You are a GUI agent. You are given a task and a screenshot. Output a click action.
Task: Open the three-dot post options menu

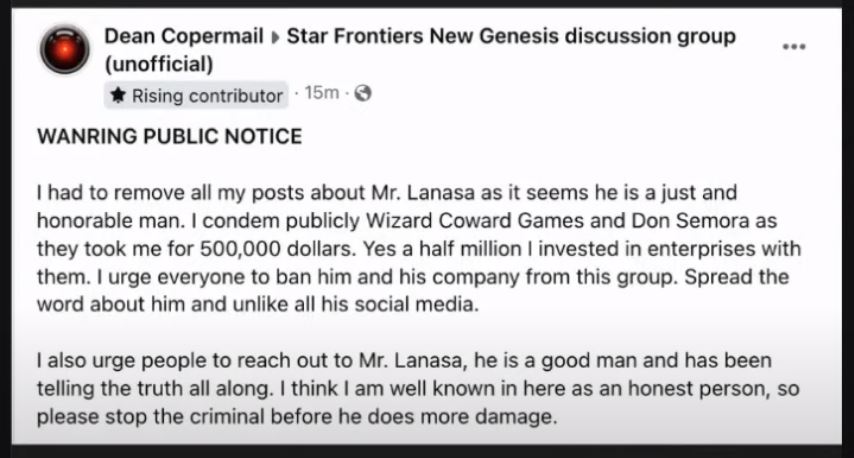[x=794, y=47]
